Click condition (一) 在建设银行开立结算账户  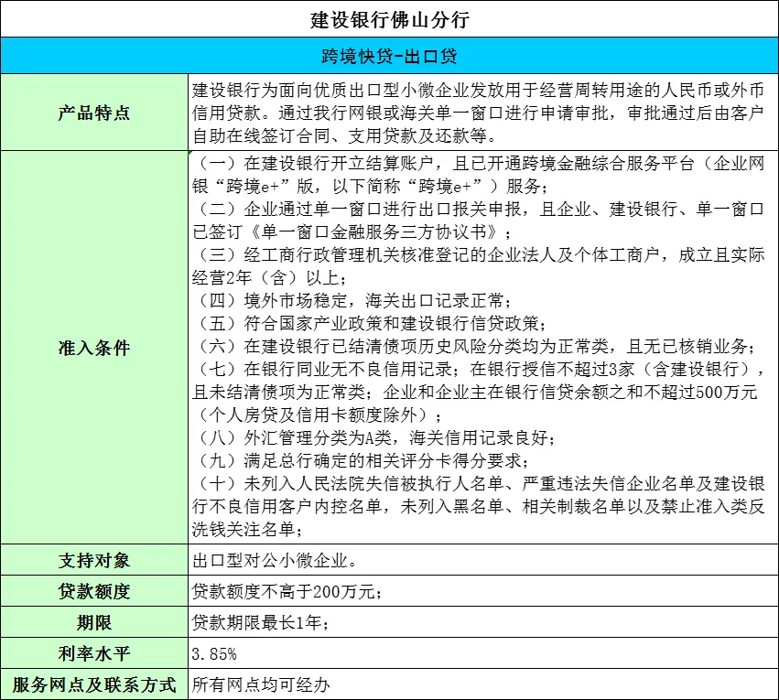pyautogui.click(x=478, y=175)
